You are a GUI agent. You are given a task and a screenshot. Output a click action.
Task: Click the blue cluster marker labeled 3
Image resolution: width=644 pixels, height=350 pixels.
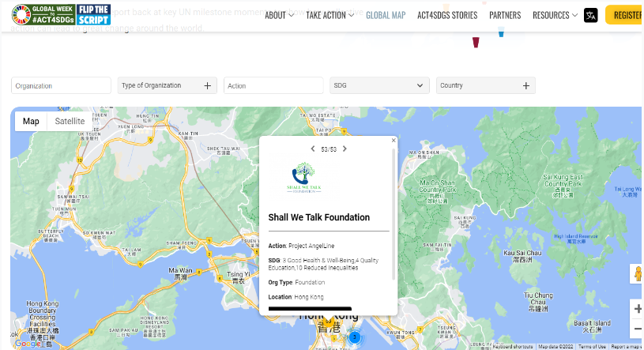click(355, 337)
